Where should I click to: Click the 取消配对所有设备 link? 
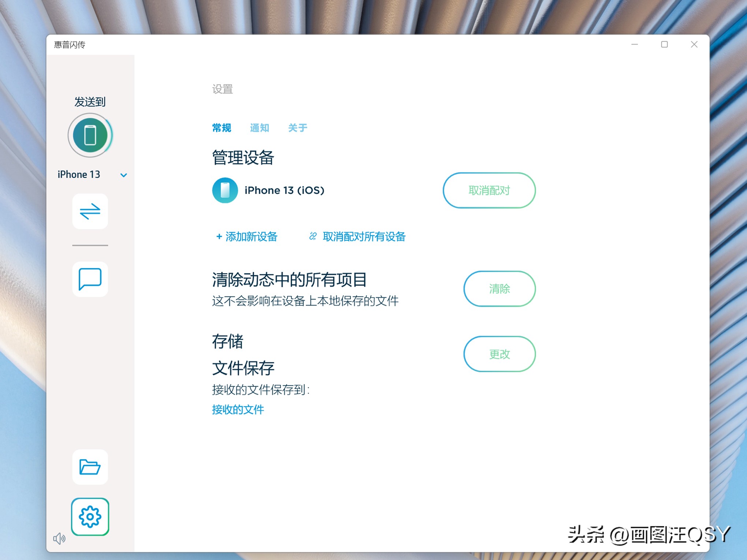(x=364, y=237)
